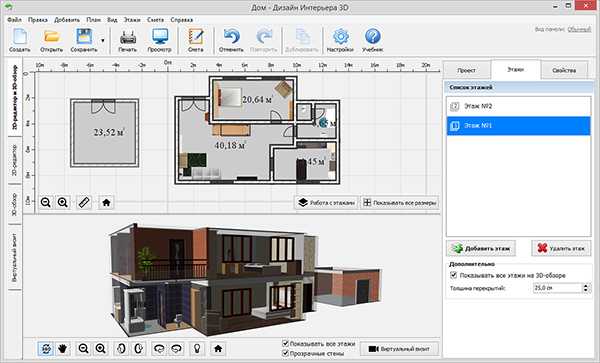Select the ruler measuring tool in plan view
The width and height of the screenshot is (600, 363).
pyautogui.click(x=84, y=202)
